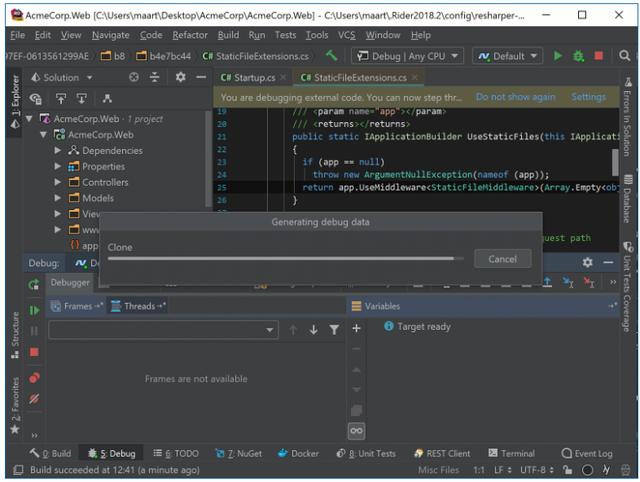
Task: Open Errors In Solution side panel
Action: (627, 117)
